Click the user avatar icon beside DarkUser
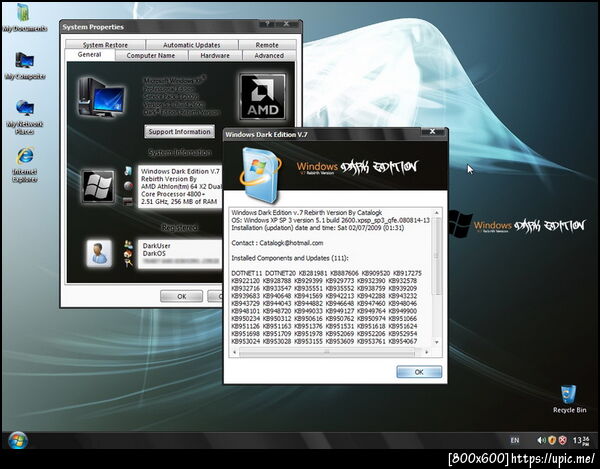Viewport: 600px width, 469px height. pos(99,253)
